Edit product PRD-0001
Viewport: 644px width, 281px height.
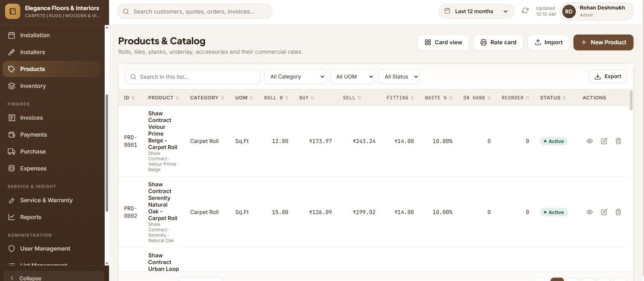(x=604, y=141)
